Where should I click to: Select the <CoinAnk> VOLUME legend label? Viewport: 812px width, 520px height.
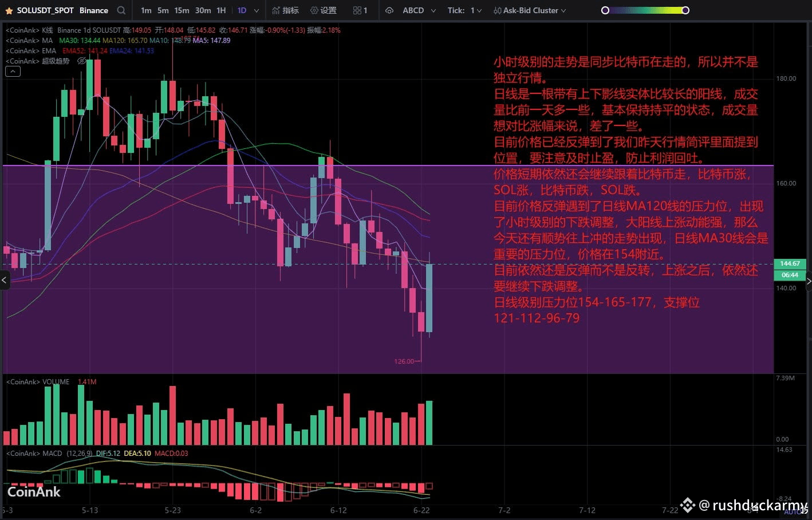pyautogui.click(x=37, y=381)
